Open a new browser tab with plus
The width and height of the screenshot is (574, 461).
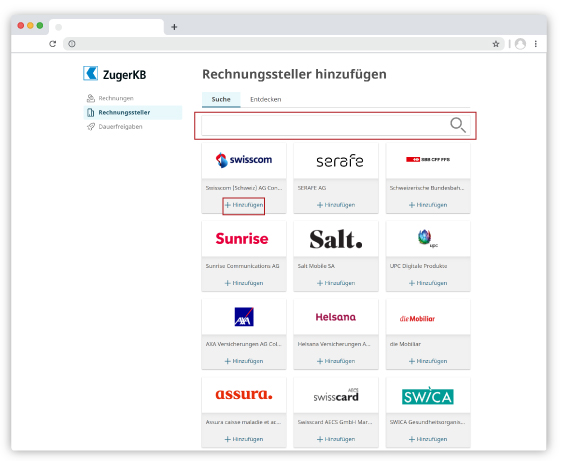(x=174, y=27)
